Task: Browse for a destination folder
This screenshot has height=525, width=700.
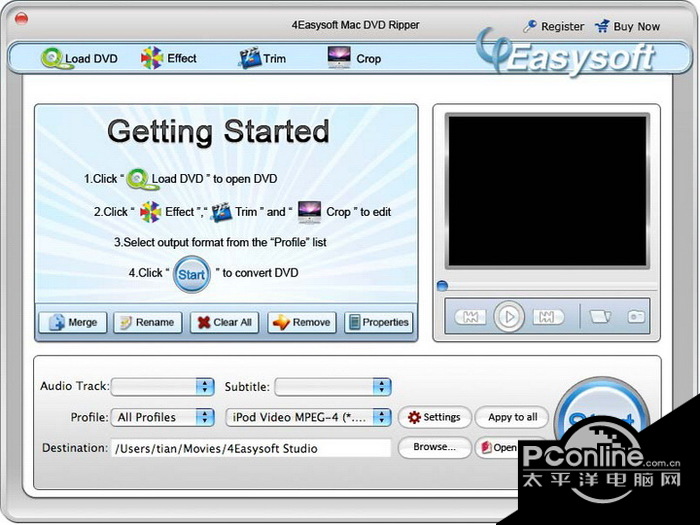Action: pos(434,447)
